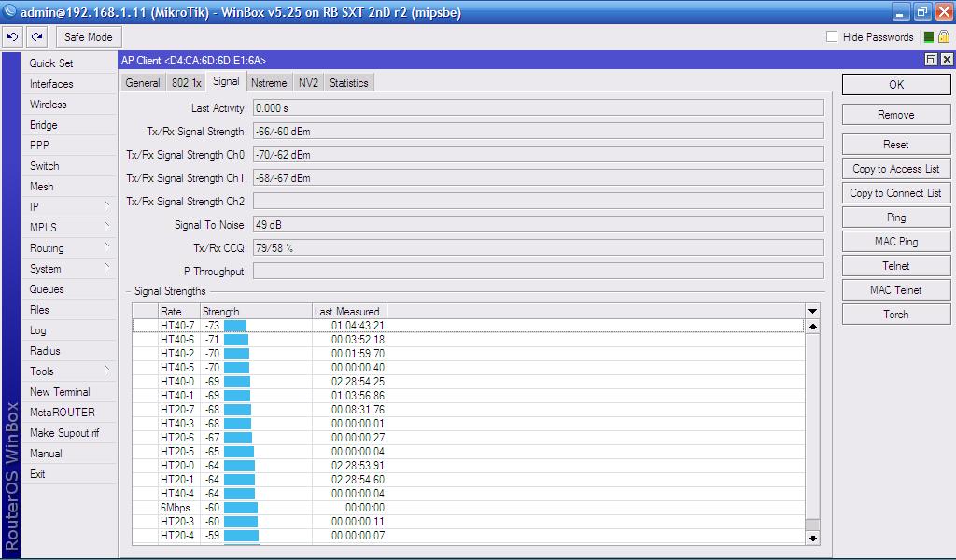Expand the Routing submenu
This screenshot has height=560, width=956.
point(106,247)
